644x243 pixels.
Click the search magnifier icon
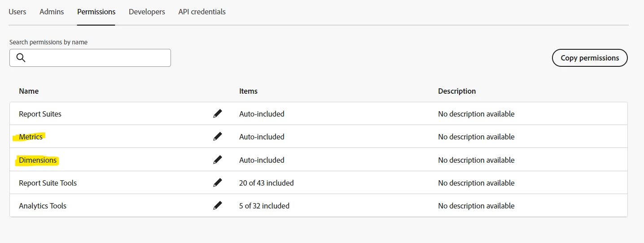(x=21, y=58)
